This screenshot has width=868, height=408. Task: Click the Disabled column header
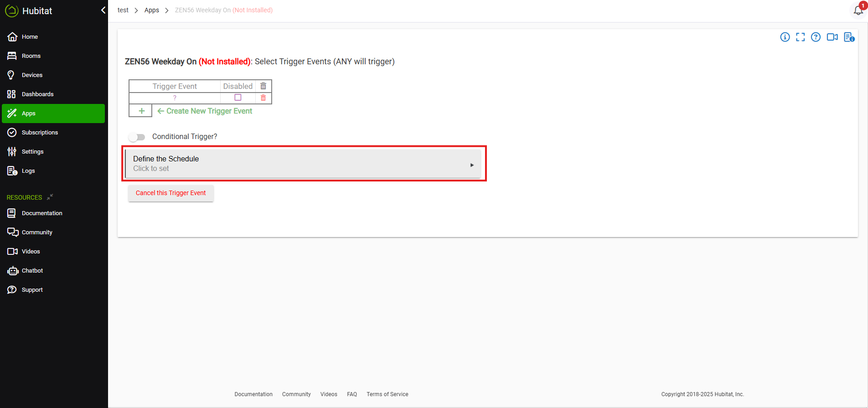click(238, 86)
